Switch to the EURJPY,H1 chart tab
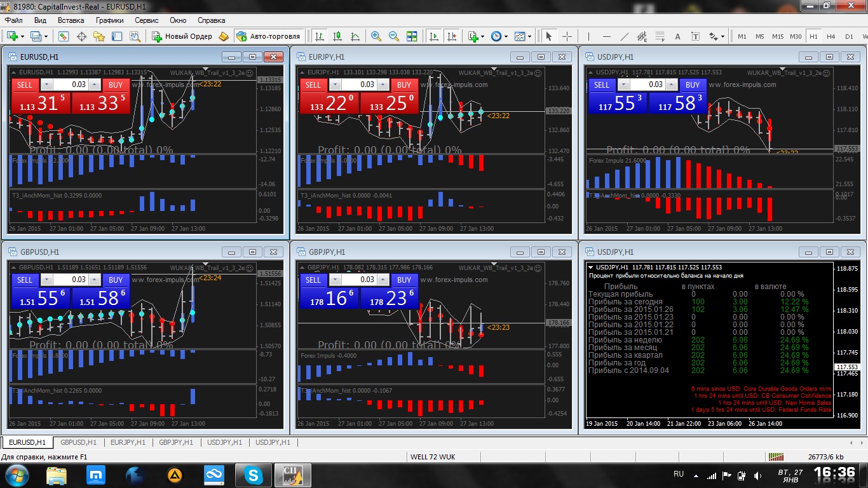Image resolution: width=868 pixels, height=488 pixels. click(x=128, y=442)
